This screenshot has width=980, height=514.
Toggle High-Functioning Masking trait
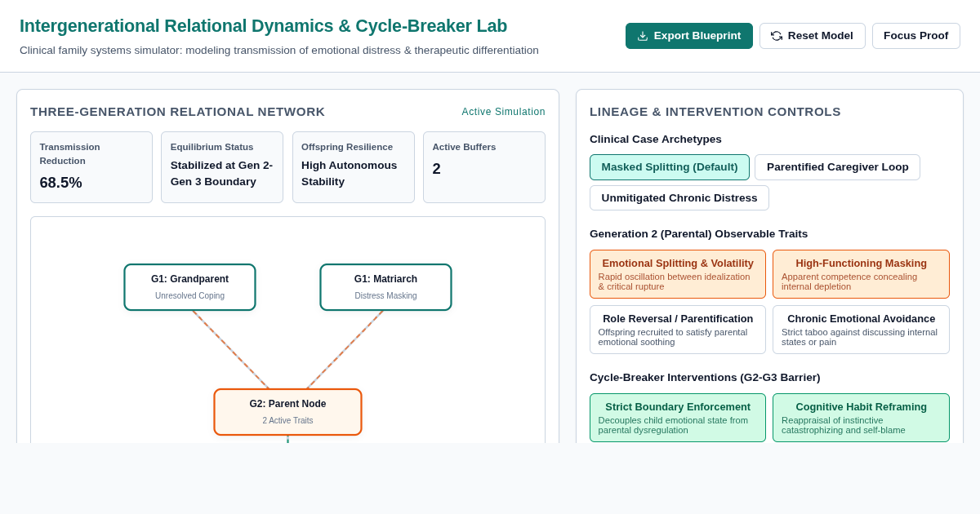[861, 274]
